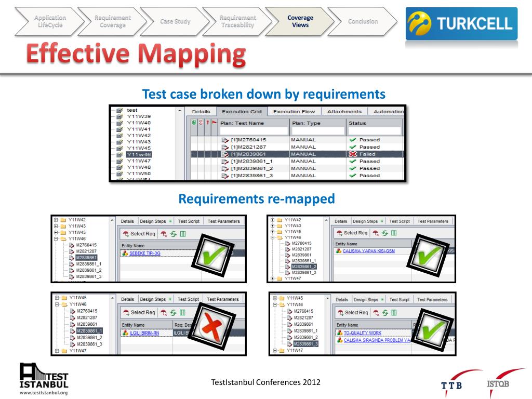
Task: Click select-columns icon in SEBEKE TIPI-3G panel
Action: (183, 234)
